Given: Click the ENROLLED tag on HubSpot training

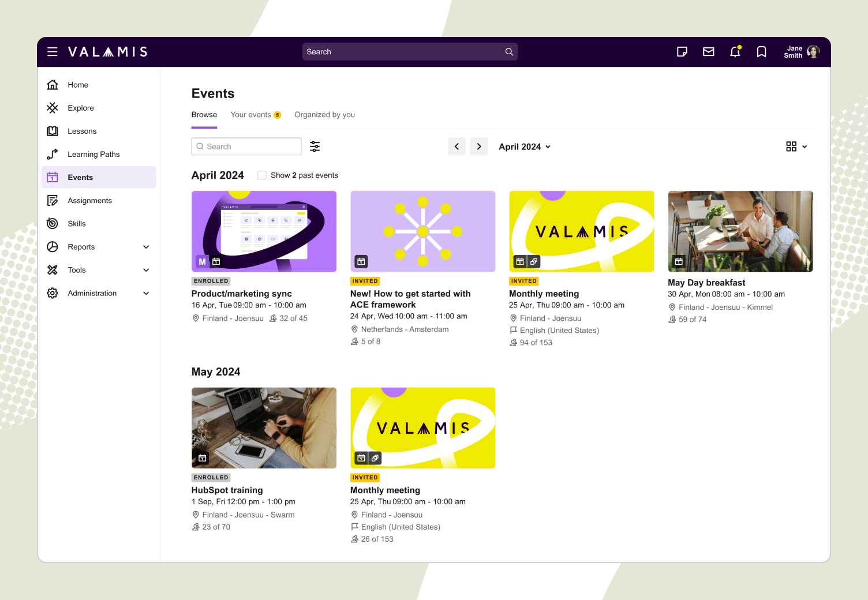Looking at the screenshot, I should tap(211, 478).
